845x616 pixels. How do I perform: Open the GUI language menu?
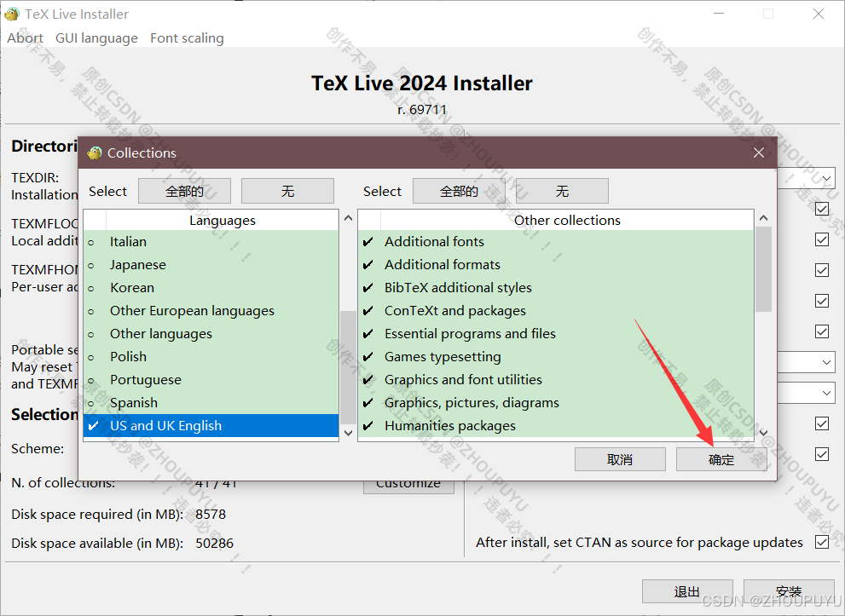[x=96, y=38]
